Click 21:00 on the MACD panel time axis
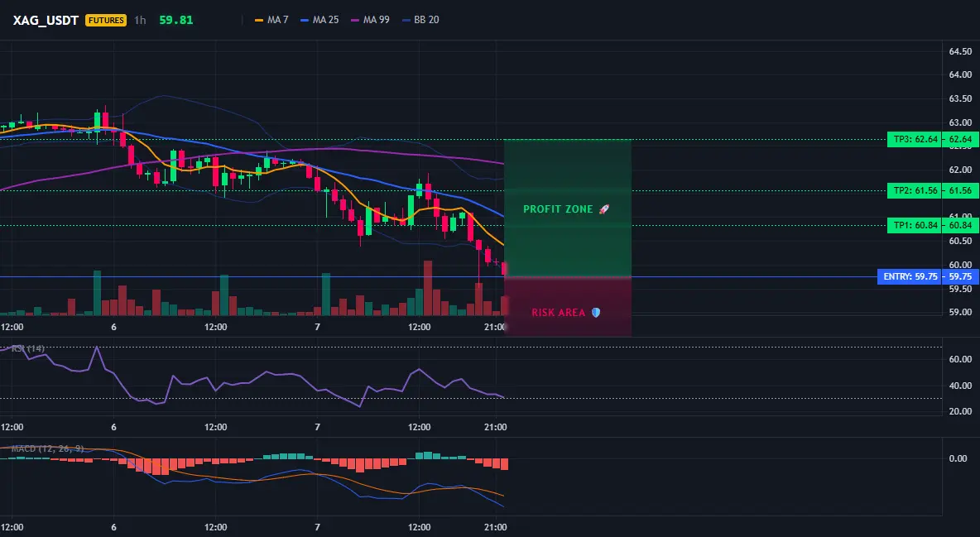Viewport: 980px width, 537px height. point(496,527)
